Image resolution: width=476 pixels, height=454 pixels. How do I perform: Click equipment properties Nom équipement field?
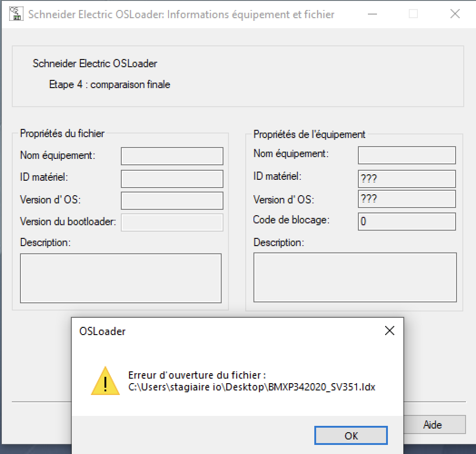[x=407, y=155]
